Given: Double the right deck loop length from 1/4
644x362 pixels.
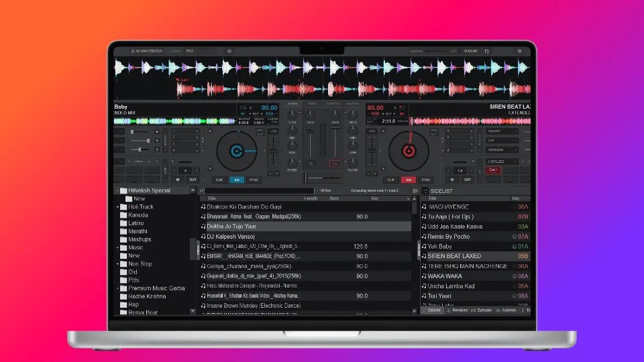Looking at the screenshot, I should (471, 170).
